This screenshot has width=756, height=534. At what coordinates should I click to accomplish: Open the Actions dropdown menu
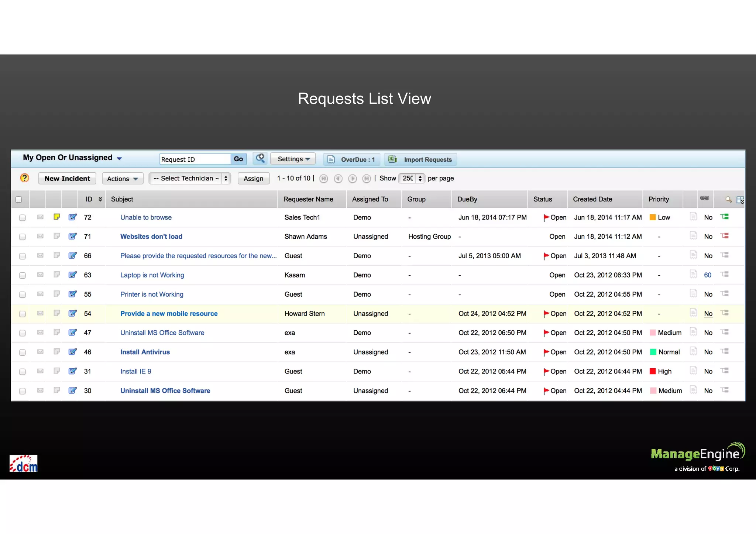[123, 179]
